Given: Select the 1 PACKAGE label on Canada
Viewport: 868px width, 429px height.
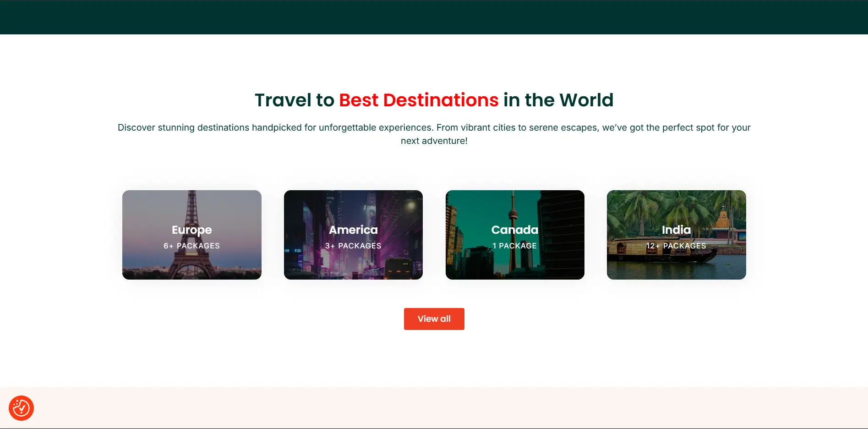Looking at the screenshot, I should (x=515, y=246).
